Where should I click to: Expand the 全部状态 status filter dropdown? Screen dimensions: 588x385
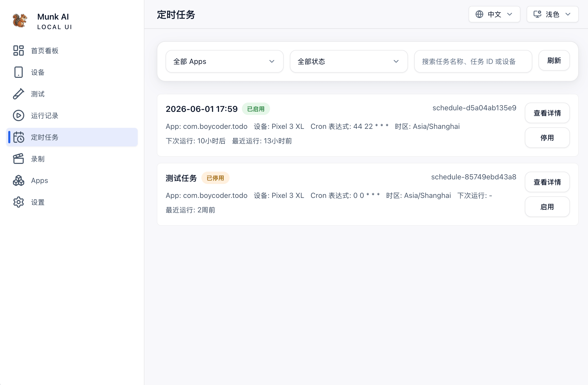[349, 61]
